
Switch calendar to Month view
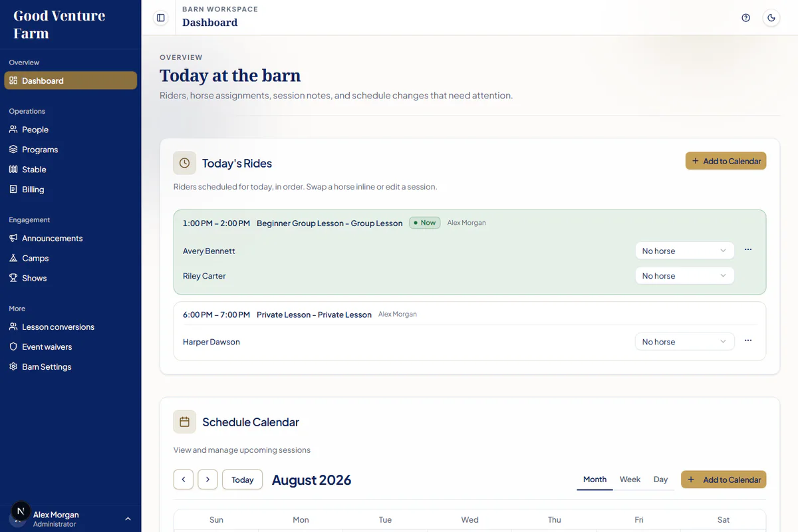tap(595, 479)
